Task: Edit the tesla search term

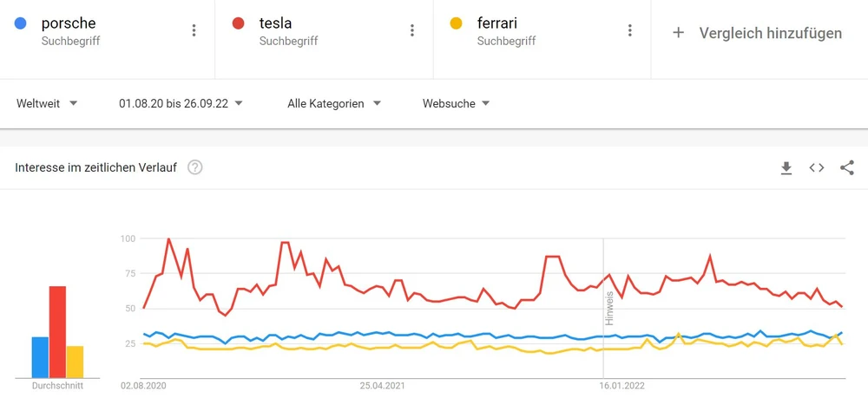Action: point(275,23)
